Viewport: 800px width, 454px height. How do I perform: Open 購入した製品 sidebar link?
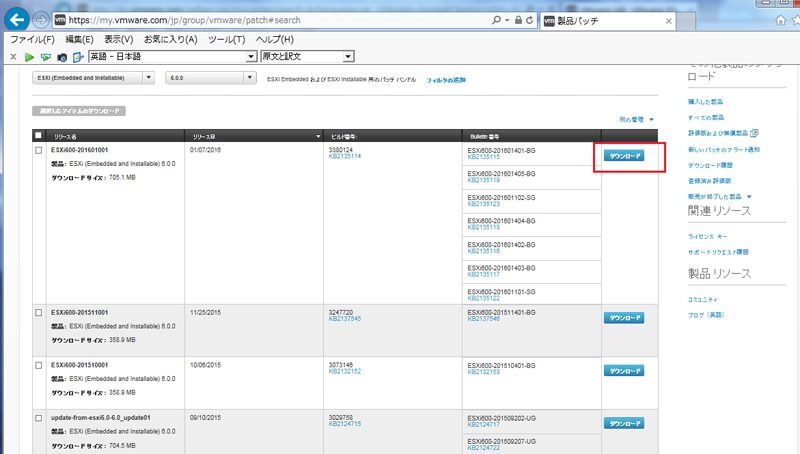tap(705, 102)
